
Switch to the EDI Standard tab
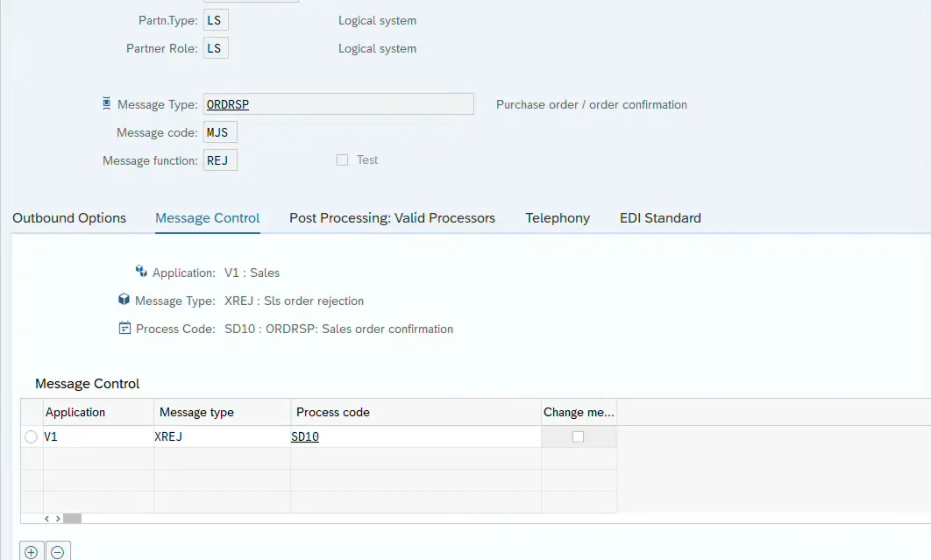point(660,218)
